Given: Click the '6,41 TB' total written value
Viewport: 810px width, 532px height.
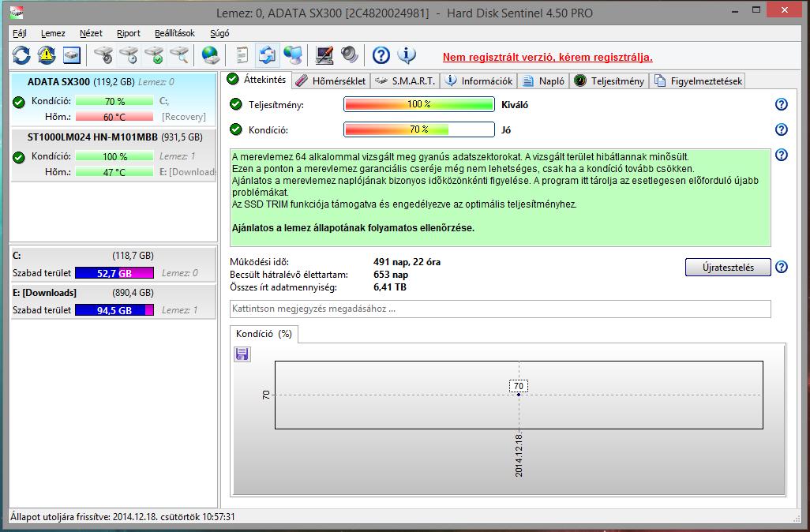Looking at the screenshot, I should click(389, 287).
